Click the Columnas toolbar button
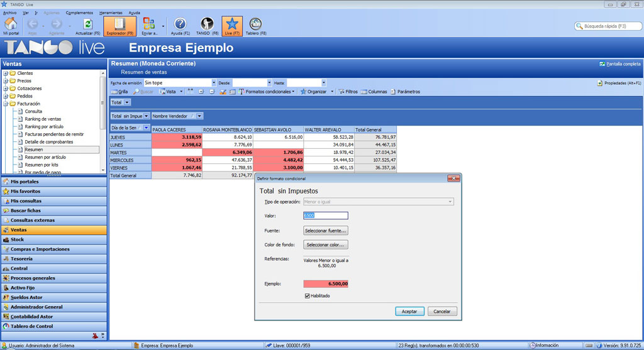The width and height of the screenshot is (644, 350). [x=374, y=92]
